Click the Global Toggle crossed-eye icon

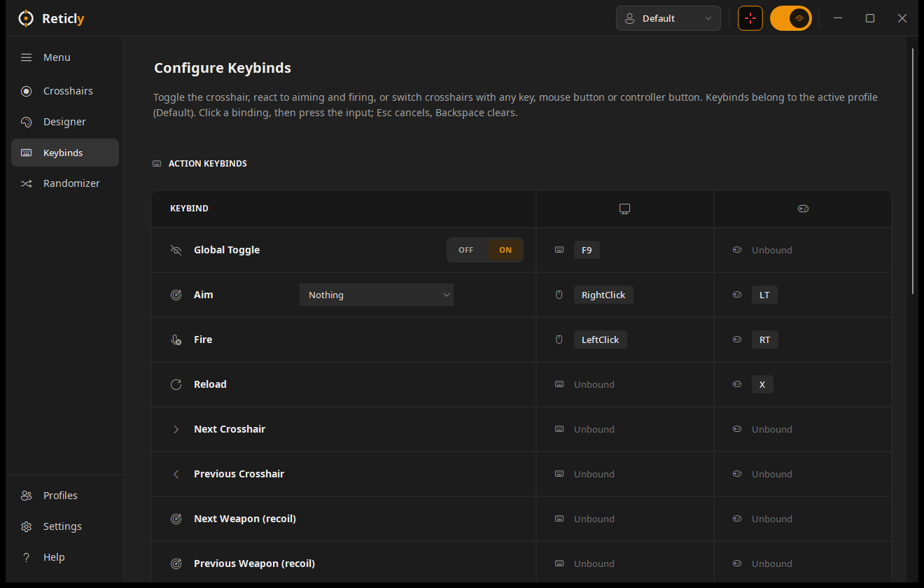[176, 250]
